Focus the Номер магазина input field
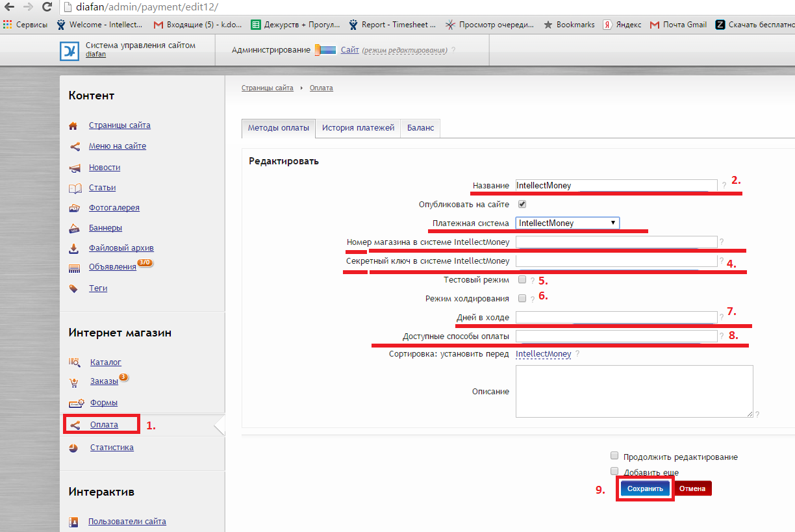This screenshot has width=795, height=532. click(616, 242)
